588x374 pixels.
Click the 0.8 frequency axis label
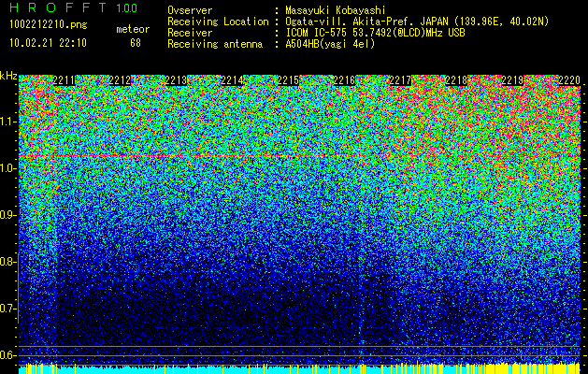pos(7,262)
